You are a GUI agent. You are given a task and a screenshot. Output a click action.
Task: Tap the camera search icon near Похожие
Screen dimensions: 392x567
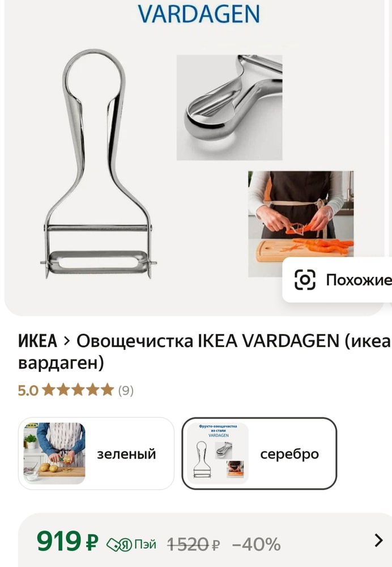pos(305,280)
